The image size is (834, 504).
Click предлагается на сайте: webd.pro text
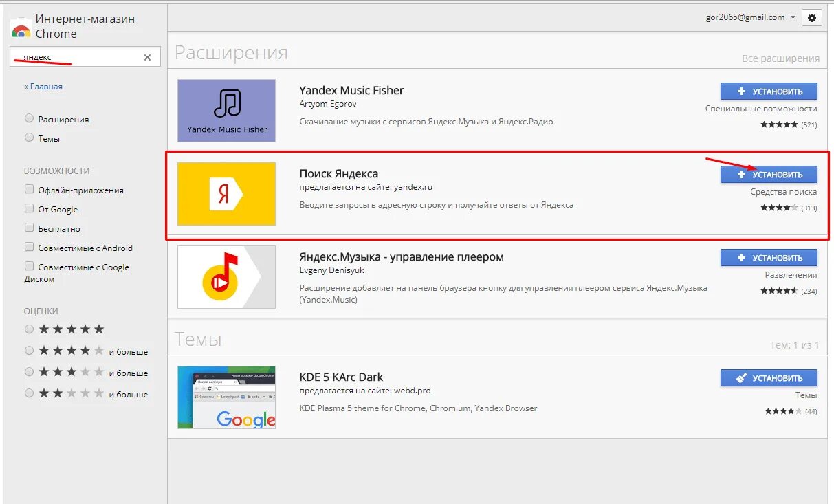[364, 391]
